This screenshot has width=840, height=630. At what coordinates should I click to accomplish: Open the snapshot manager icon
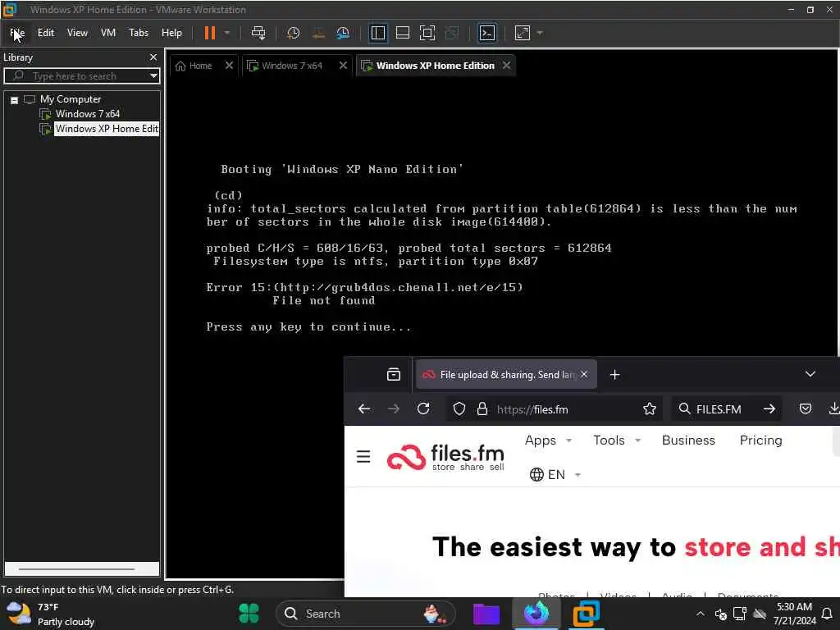click(343, 33)
